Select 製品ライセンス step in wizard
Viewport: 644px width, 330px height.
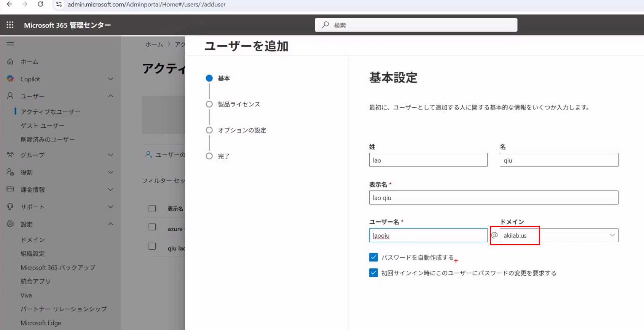(x=239, y=104)
